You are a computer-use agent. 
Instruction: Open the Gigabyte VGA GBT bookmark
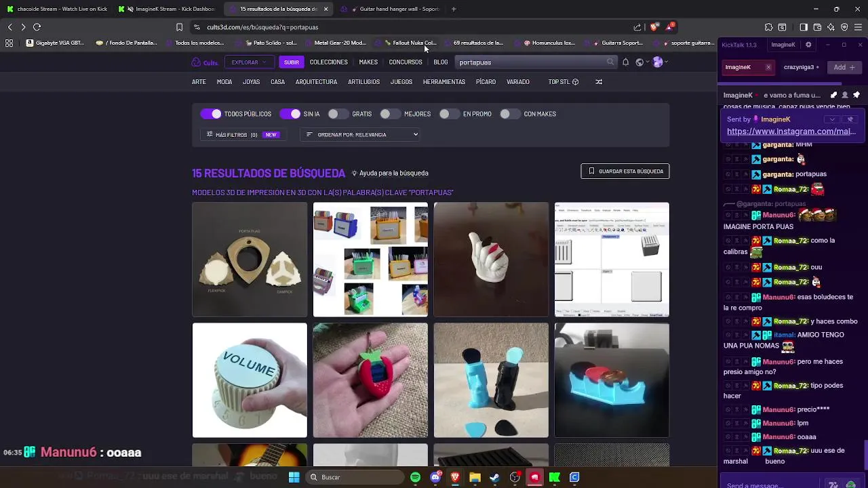pos(56,43)
